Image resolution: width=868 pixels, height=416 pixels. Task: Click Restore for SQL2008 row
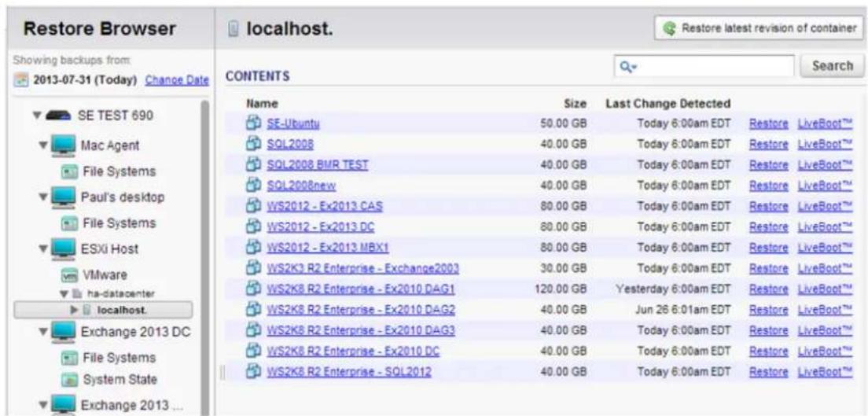(768, 145)
